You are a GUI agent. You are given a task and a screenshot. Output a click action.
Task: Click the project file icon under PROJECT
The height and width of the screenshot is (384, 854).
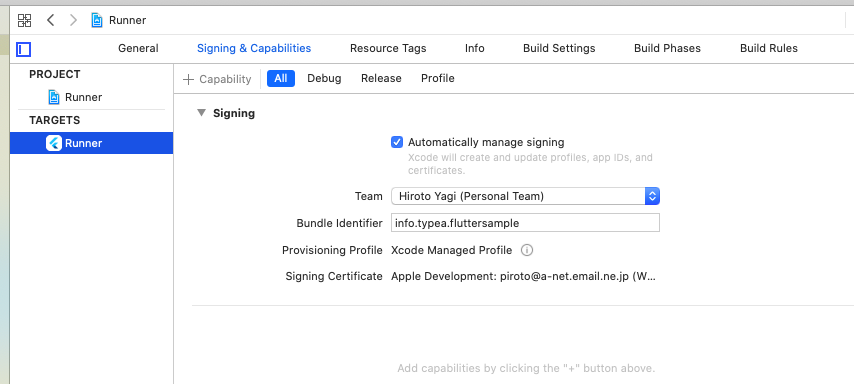click(54, 97)
